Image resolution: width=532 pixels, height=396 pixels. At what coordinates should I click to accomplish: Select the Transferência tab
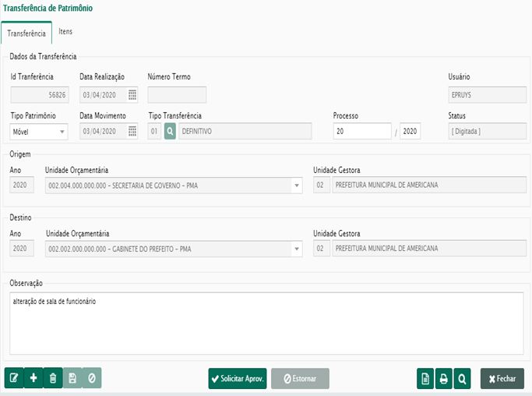(x=26, y=34)
